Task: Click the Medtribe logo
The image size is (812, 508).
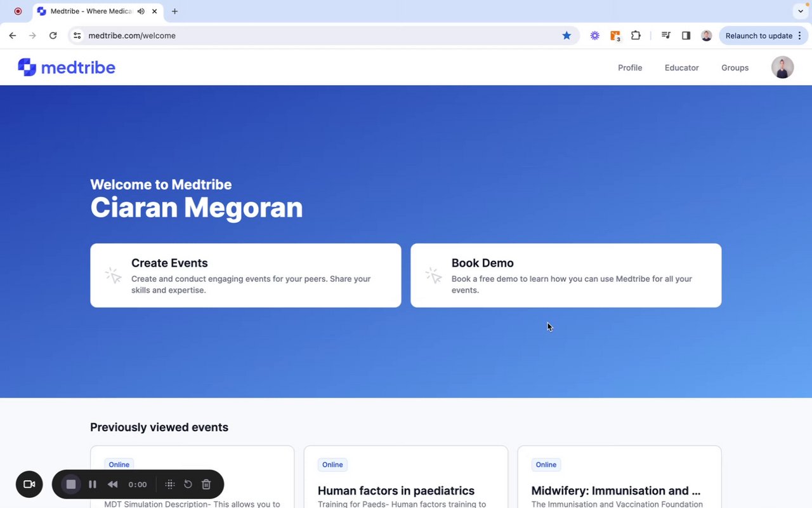Action: coord(67,67)
